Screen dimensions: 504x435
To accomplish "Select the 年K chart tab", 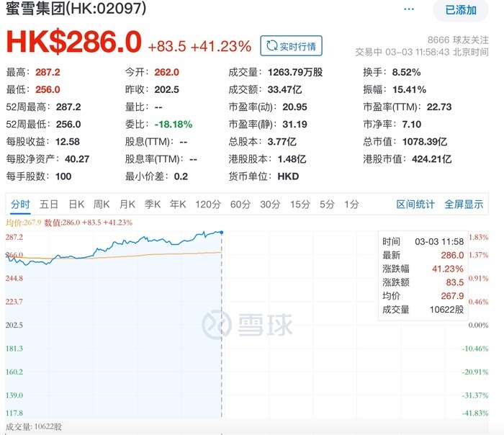I will click(178, 204).
